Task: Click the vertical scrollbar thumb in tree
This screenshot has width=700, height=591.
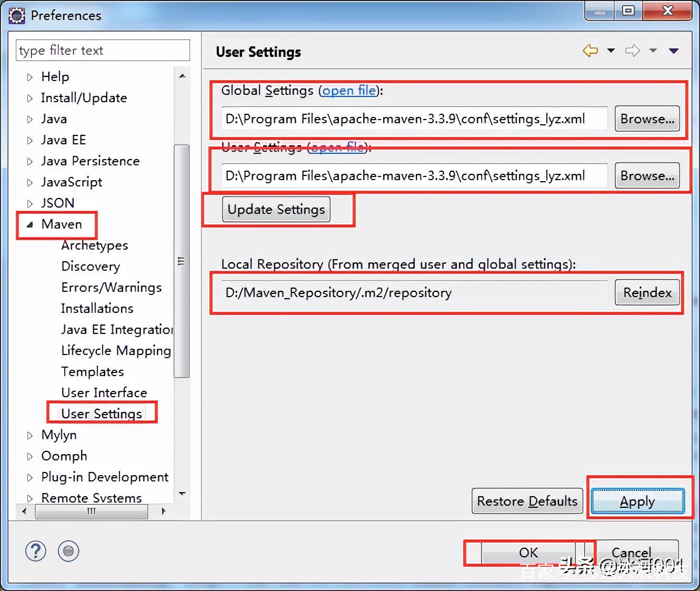Action: click(182, 261)
